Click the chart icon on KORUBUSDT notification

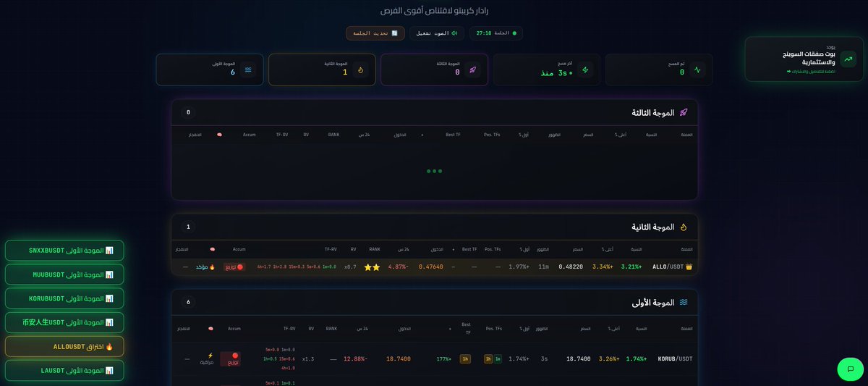(109, 298)
